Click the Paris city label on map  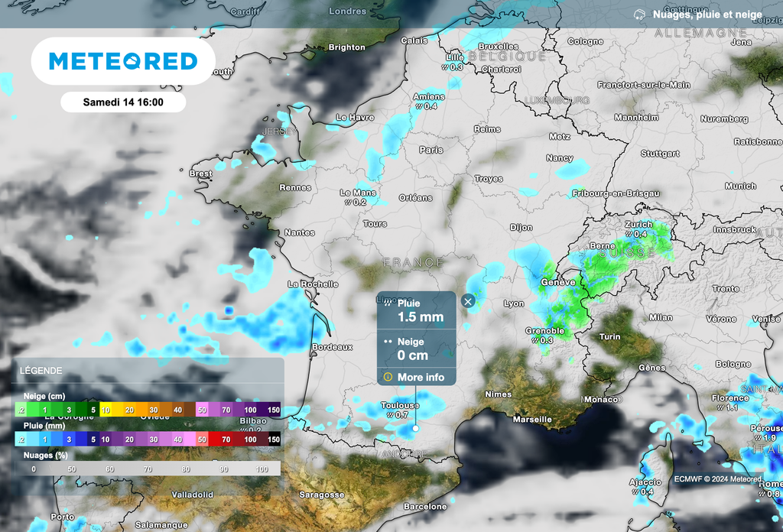coord(431,150)
